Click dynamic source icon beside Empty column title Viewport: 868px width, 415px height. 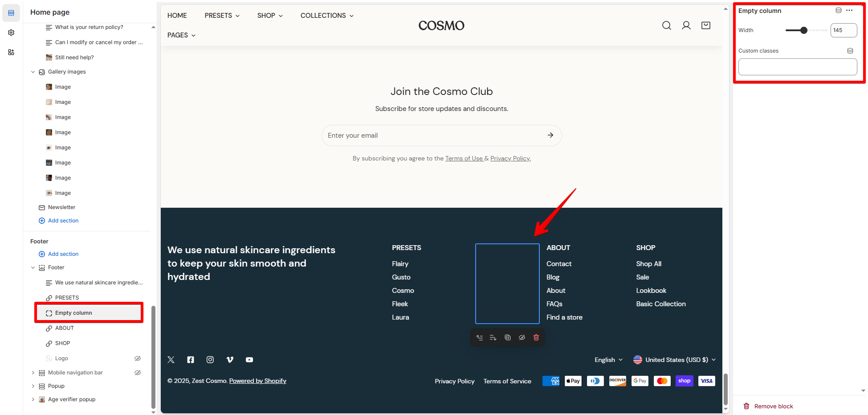pyautogui.click(x=839, y=10)
